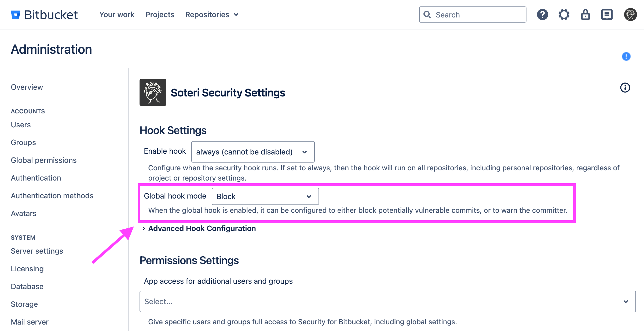
Task: Click the info circle icon beside Soteri settings
Action: tap(625, 88)
